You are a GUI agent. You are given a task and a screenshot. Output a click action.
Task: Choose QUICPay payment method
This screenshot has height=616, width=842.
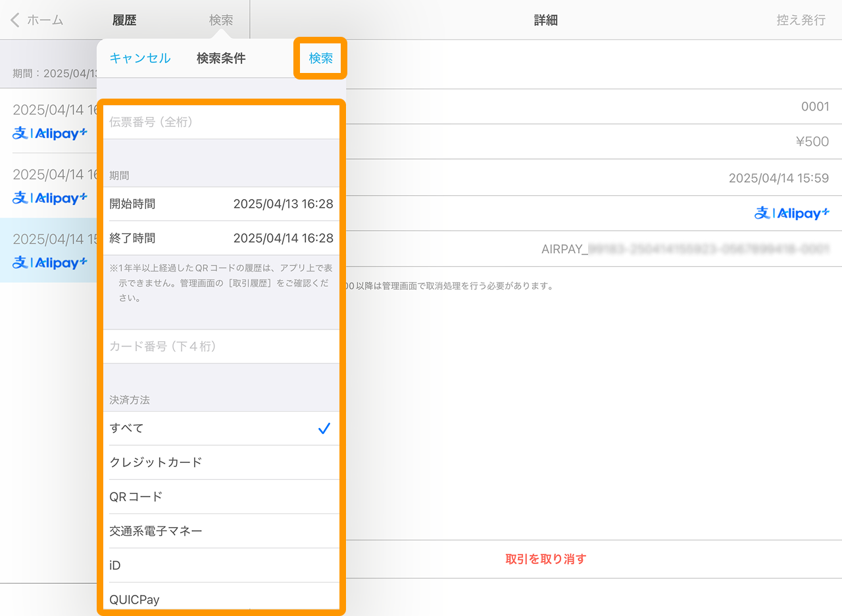click(x=221, y=598)
